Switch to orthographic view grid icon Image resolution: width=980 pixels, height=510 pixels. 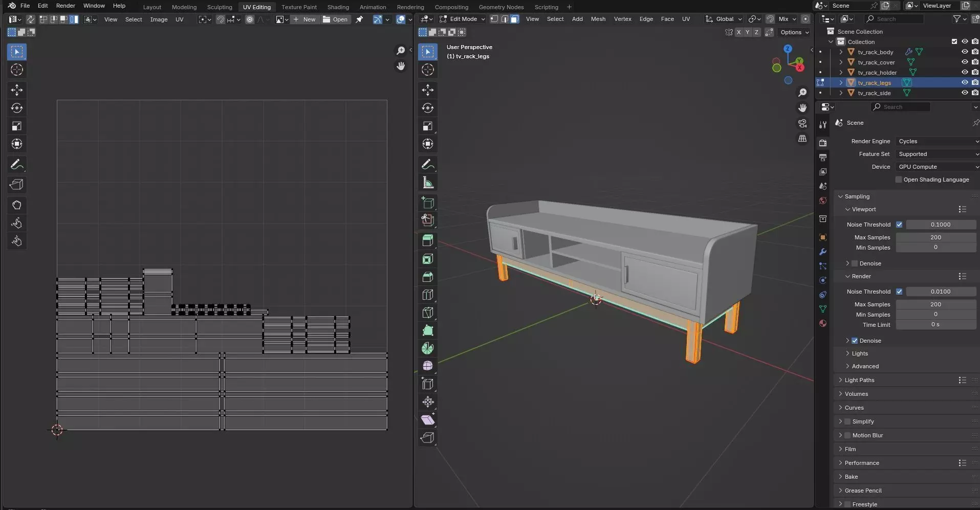(x=802, y=139)
